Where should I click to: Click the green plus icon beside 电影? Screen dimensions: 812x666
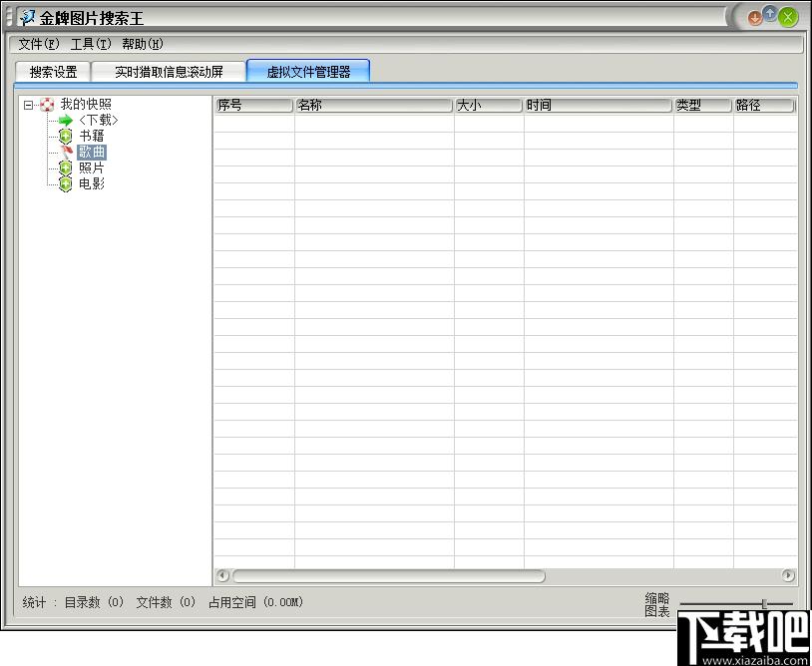[x=65, y=183]
